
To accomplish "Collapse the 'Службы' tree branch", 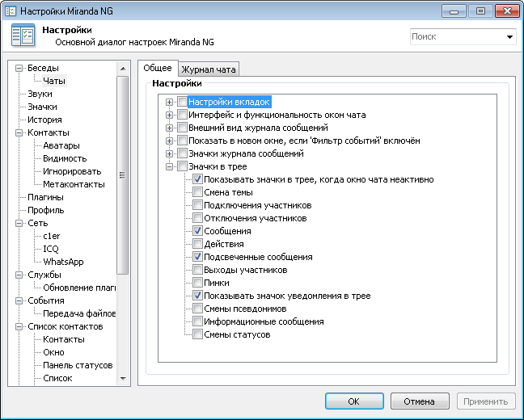I will pyautogui.click(x=19, y=275).
